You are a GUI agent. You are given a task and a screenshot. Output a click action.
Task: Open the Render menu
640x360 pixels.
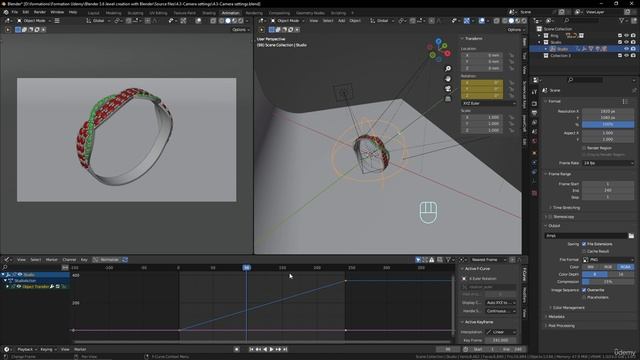point(40,12)
